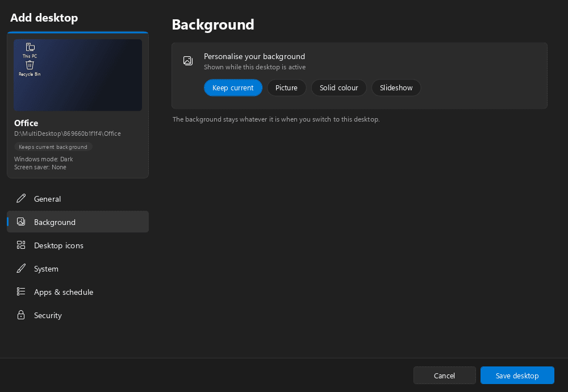Click the D:\MultiDesktop folder path text
This screenshot has height=392, width=568.
[x=68, y=134]
